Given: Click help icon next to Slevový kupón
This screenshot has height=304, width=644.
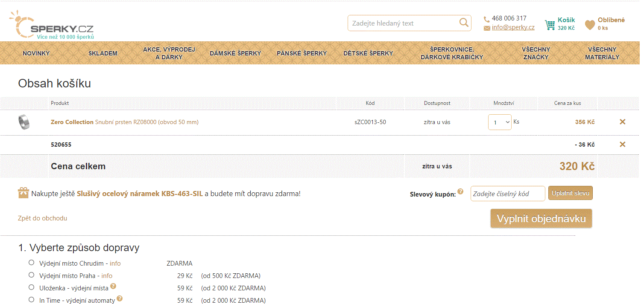Looking at the screenshot, I should (x=460, y=191).
